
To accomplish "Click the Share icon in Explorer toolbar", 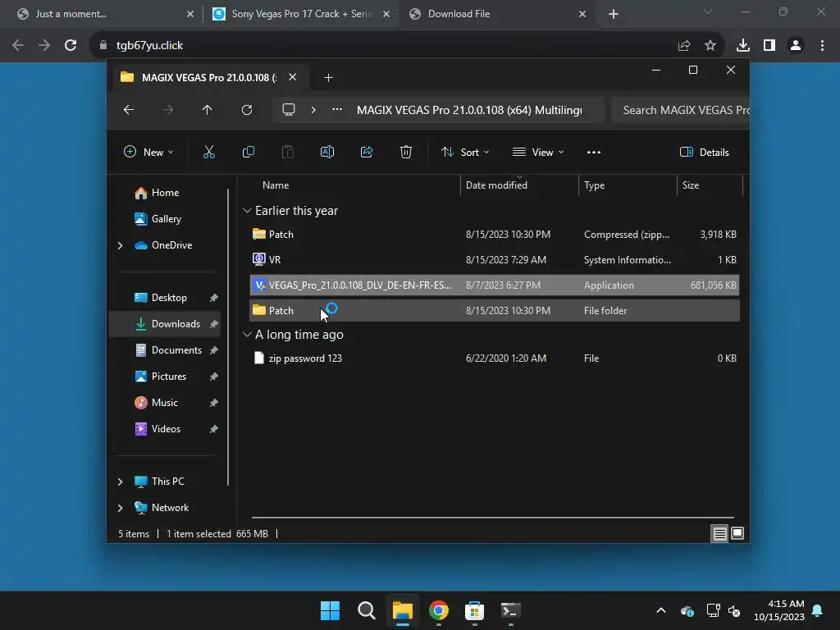I will 367,152.
